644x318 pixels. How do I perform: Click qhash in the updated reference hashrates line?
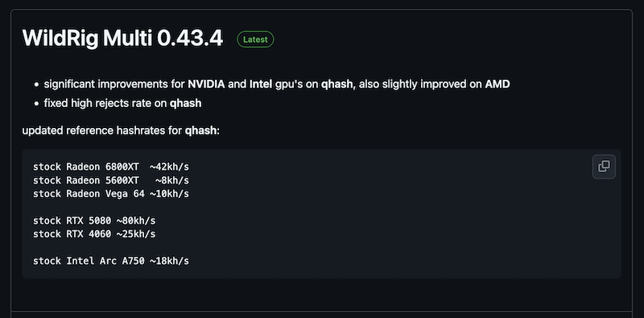pos(200,131)
